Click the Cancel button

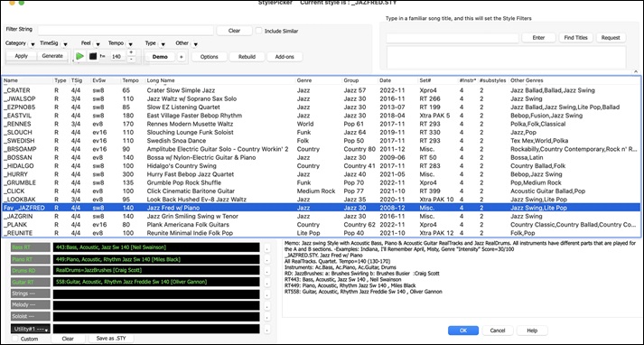(498, 331)
